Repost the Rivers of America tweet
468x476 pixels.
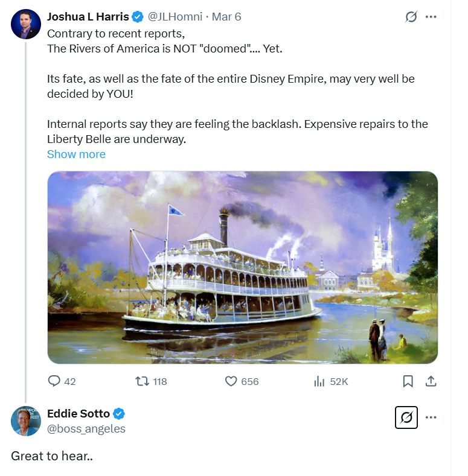point(142,381)
